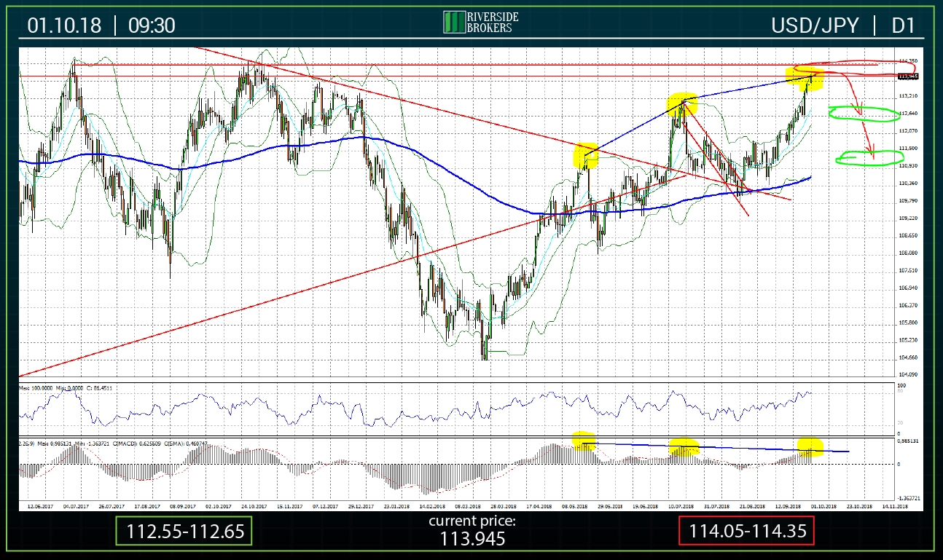Click the 14.02.2018 date axis label
Viewport: 943px width, 560px height.
tap(433, 505)
